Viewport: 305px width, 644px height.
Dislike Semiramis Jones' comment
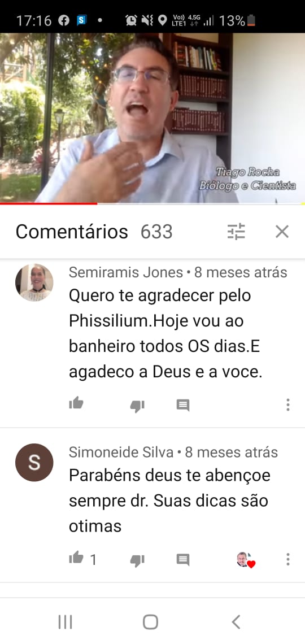pyautogui.click(x=137, y=406)
